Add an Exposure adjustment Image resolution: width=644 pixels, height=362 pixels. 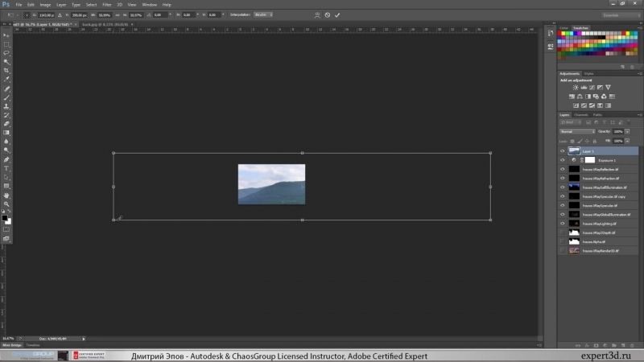(600, 88)
